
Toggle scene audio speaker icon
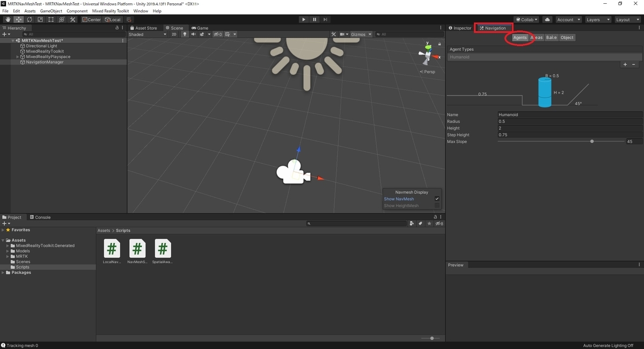194,34
